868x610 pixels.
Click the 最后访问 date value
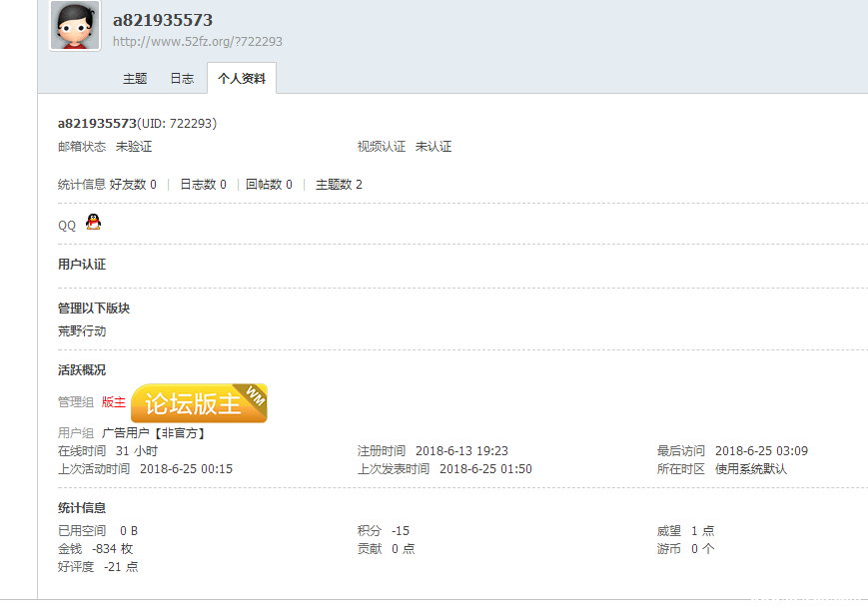tap(761, 451)
